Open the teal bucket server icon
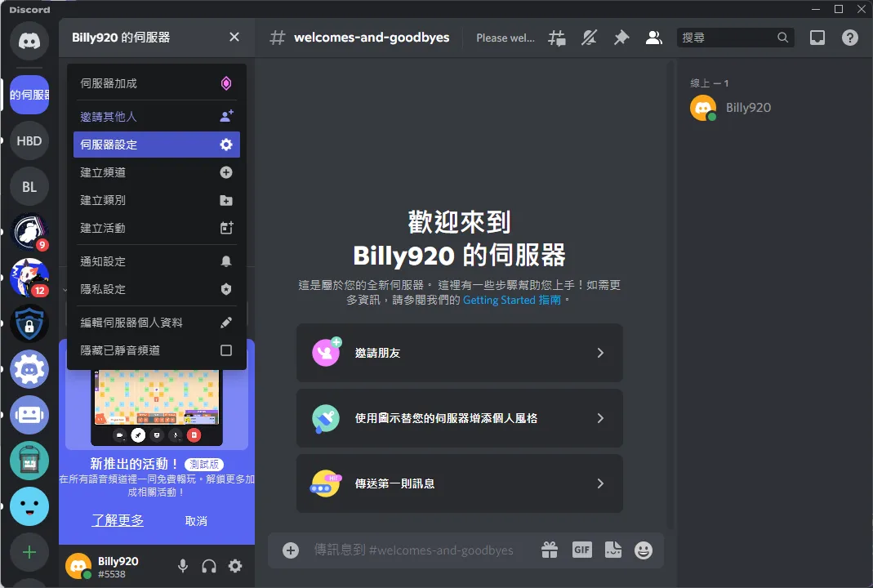 coord(29,461)
